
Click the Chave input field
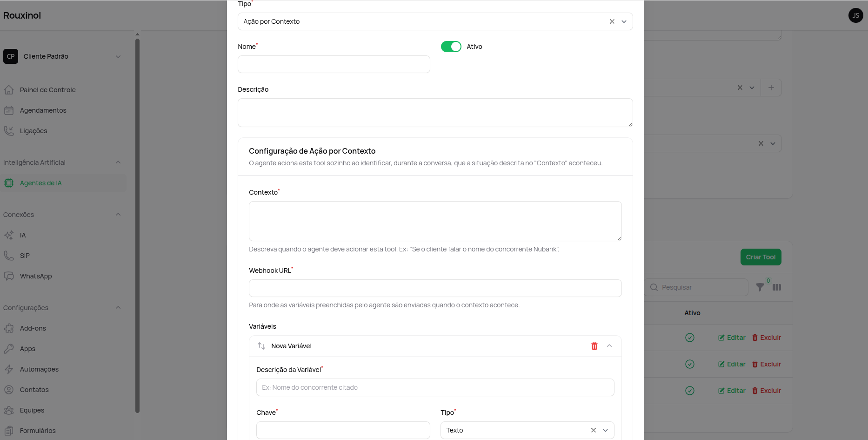343,430
